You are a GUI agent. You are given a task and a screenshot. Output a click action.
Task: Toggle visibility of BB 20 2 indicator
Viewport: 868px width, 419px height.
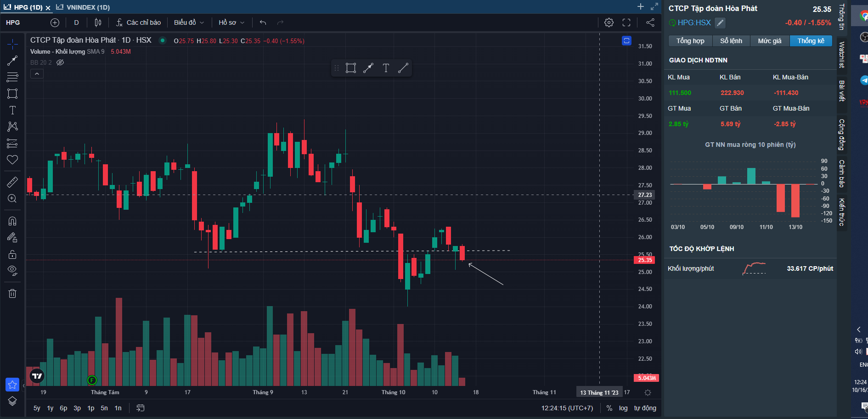60,62
